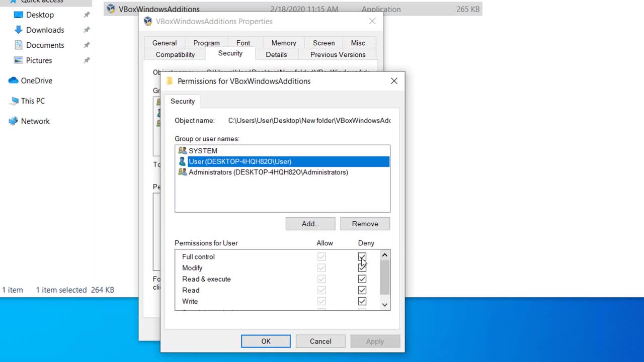The height and width of the screenshot is (362, 644).
Task: Toggle Deny checkbox for Full control
Action: 362,257
